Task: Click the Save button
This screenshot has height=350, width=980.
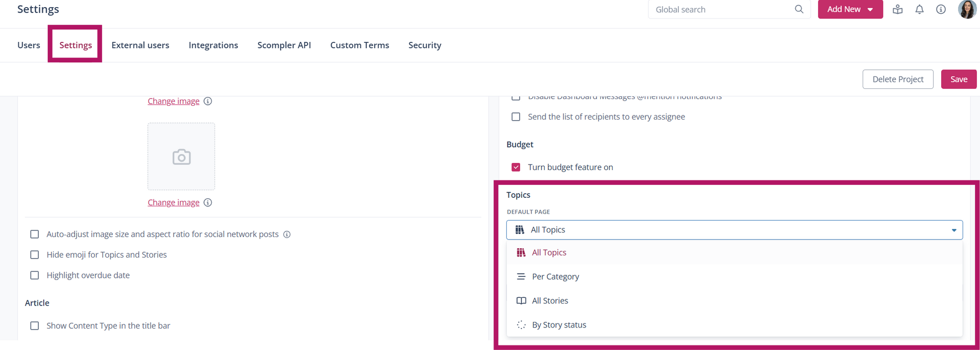Action: 959,79
